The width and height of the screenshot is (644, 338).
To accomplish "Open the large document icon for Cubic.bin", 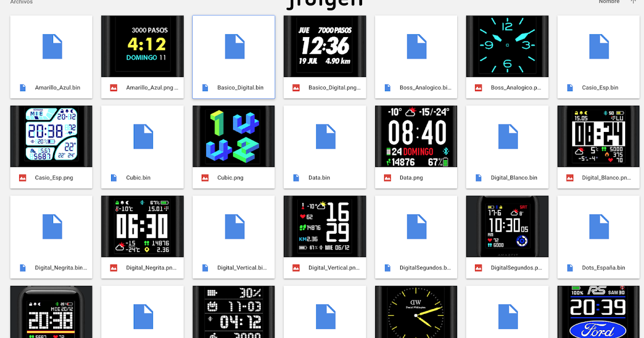I will pyautogui.click(x=143, y=136).
